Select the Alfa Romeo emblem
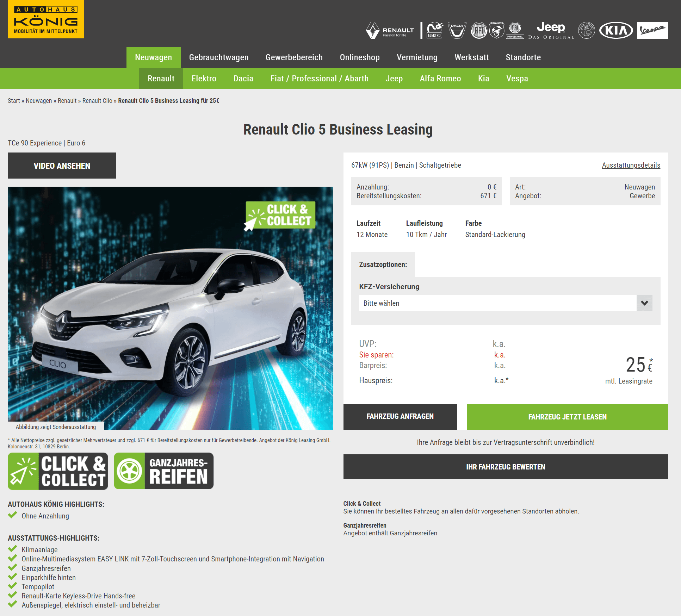Viewport: 681px width, 616px height. point(587,30)
